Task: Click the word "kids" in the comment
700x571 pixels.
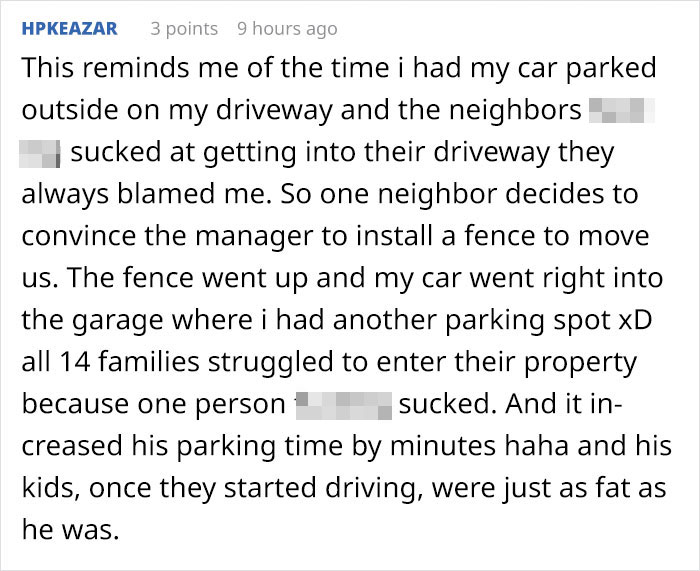Action: (x=47, y=489)
